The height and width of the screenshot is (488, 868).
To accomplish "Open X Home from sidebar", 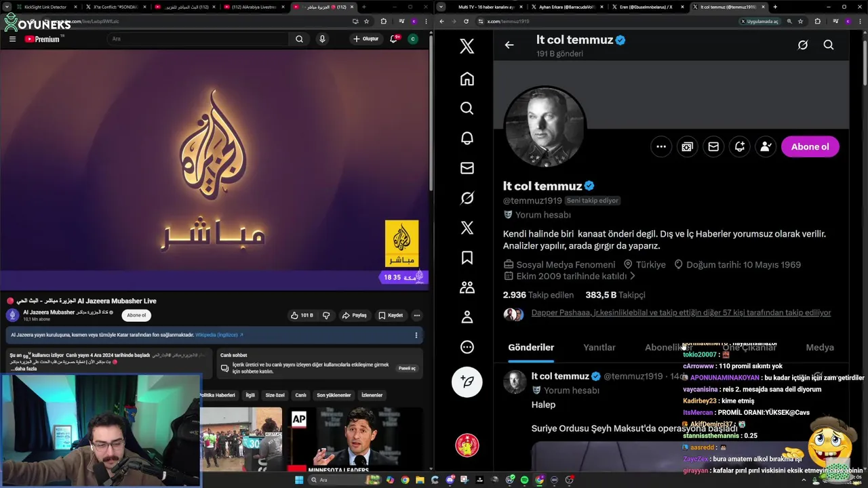I will point(467,79).
